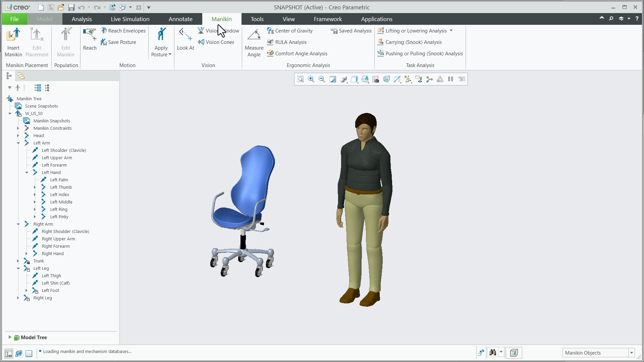This screenshot has height=362, width=644.
Task: Open RULA Analysis
Action: coord(287,42)
